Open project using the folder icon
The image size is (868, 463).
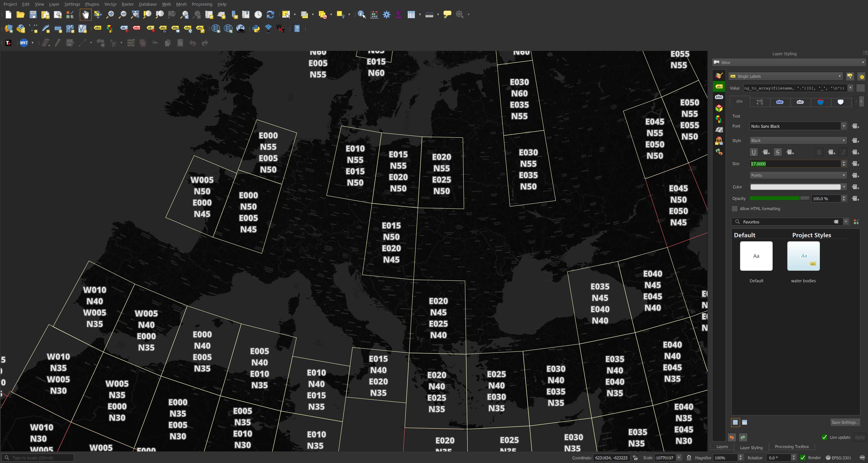[21, 14]
